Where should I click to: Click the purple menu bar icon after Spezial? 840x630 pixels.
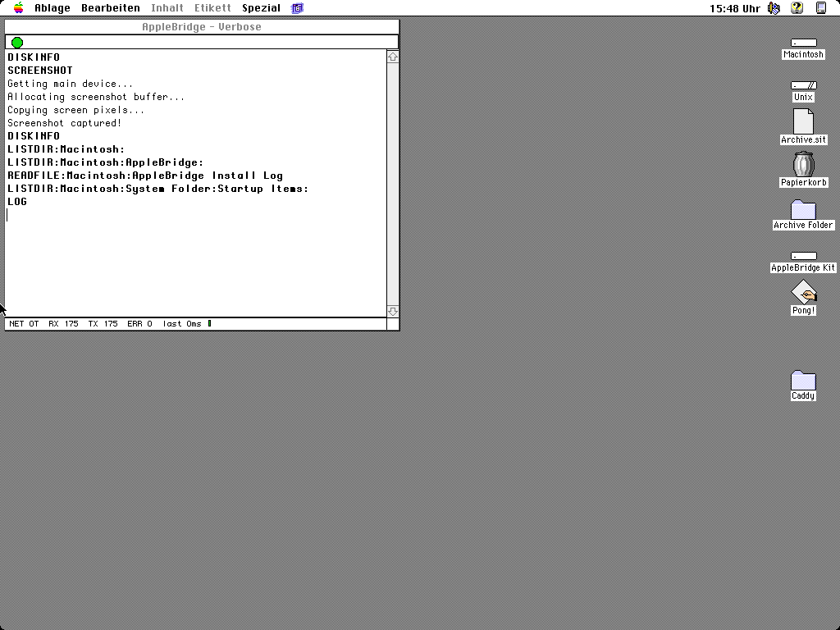(x=297, y=8)
